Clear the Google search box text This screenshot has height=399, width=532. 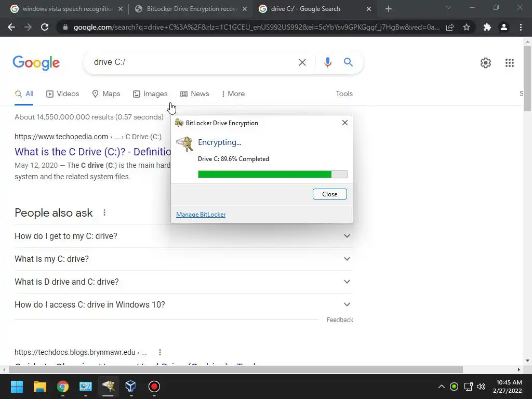(x=302, y=62)
